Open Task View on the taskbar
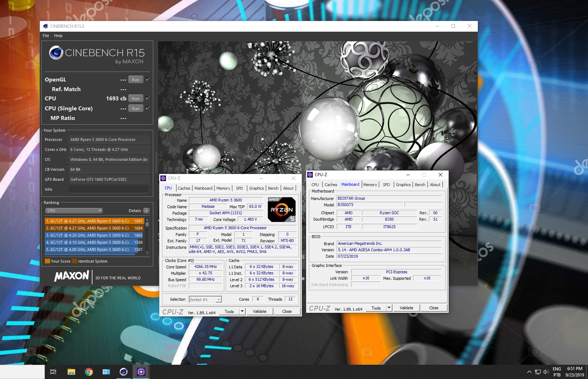Viewport: 588px width, 379px height. pos(53,372)
